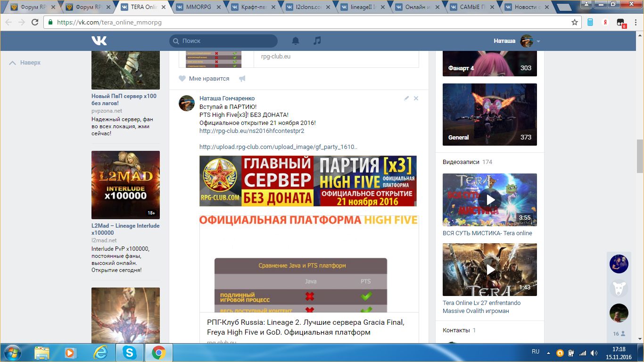Viewport: 644px width, 362px height.
Task: Reload the page in Chrome
Action: [35, 22]
